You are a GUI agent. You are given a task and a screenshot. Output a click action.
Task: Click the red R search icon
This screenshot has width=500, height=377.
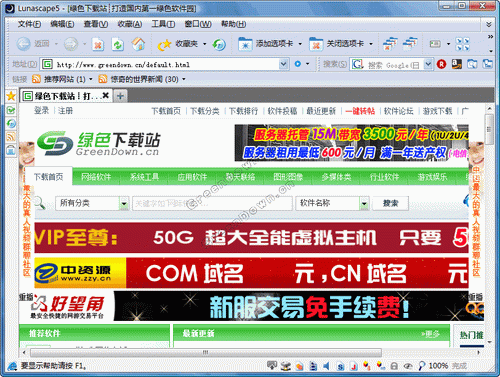441,64
